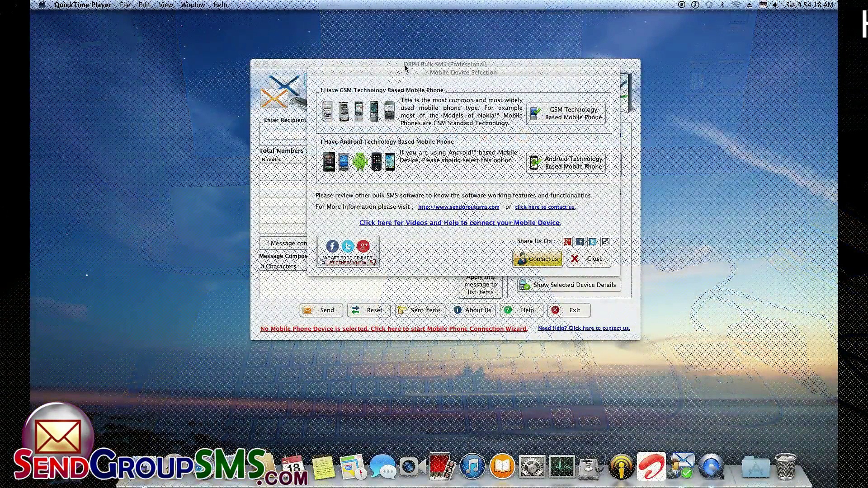This screenshot has height=488, width=868.
Task: Click here for Videos and Help link
Action: pos(460,222)
